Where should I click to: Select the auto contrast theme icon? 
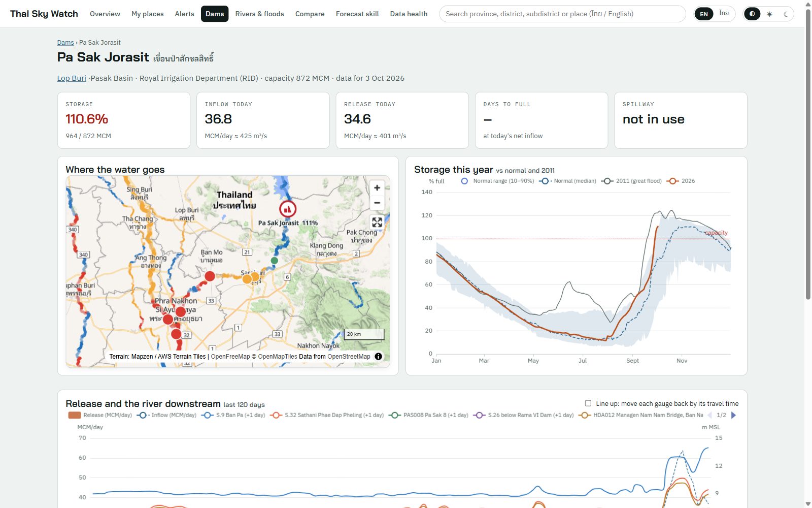coord(752,14)
